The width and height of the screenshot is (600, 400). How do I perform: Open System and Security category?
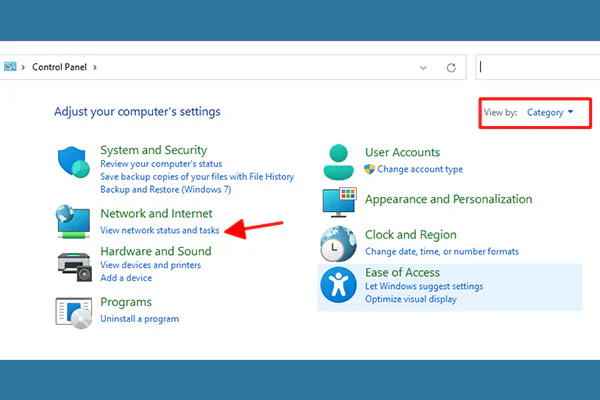coord(153,150)
